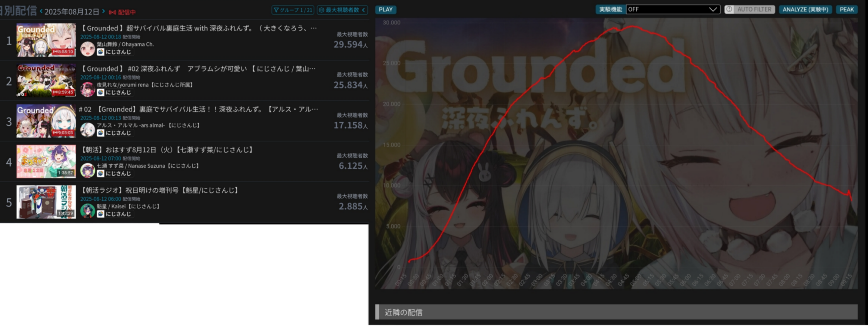Open title 裏庭でサバイバル生活!!深夜ふれんず

click(199, 109)
